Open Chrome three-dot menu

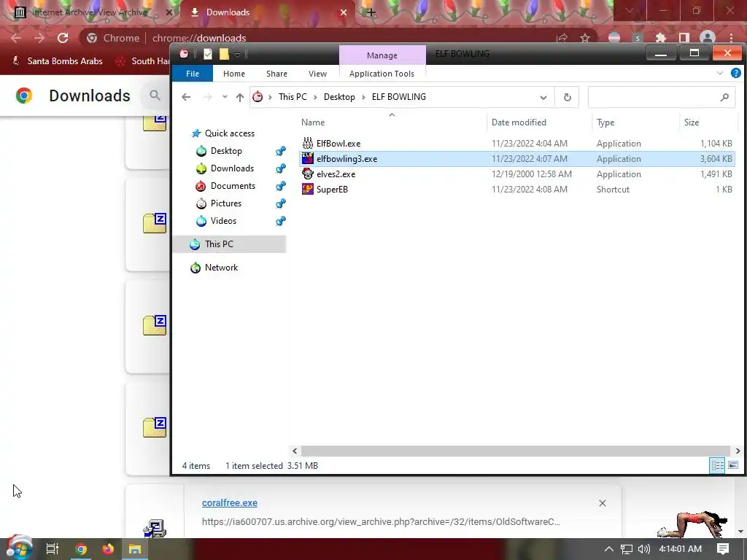(x=731, y=38)
